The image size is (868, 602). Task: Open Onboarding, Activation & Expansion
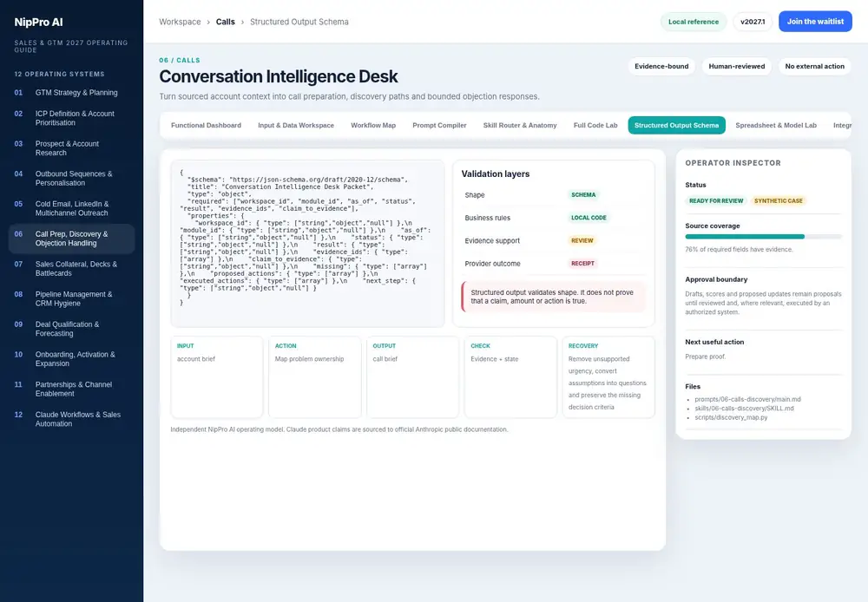click(71, 358)
